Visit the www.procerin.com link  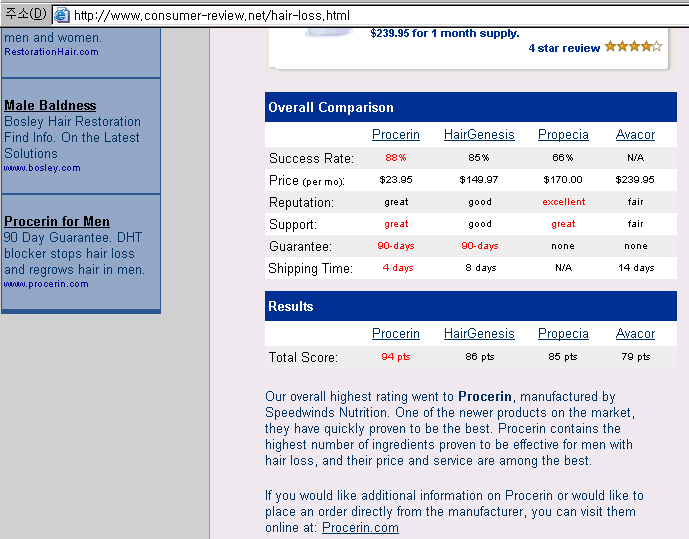pyautogui.click(x=46, y=284)
